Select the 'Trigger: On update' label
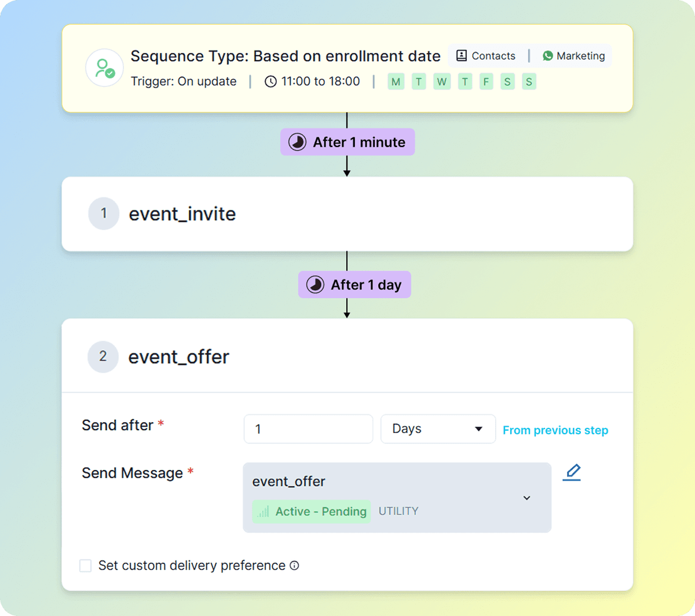695x616 pixels. coord(183,82)
